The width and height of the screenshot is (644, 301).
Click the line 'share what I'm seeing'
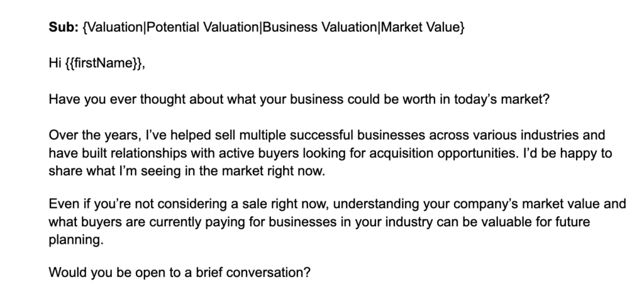click(187, 171)
